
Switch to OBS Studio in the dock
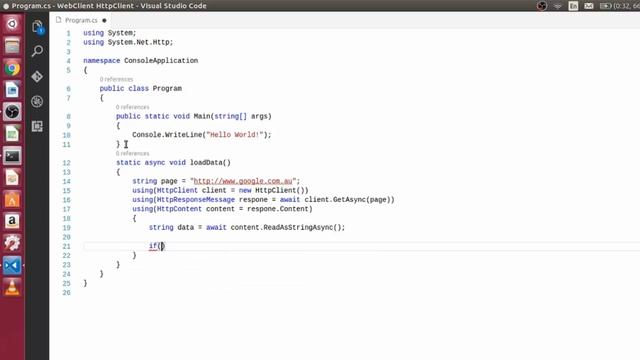click(12, 112)
